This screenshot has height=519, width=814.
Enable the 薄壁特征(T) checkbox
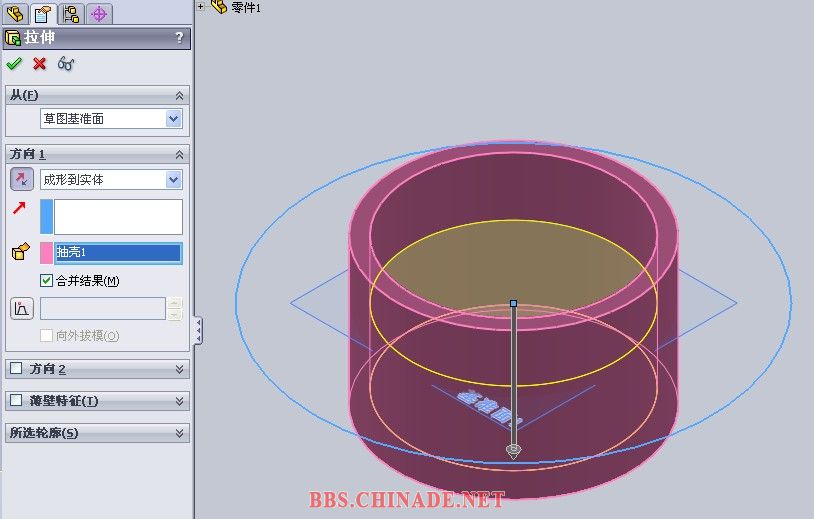16,400
